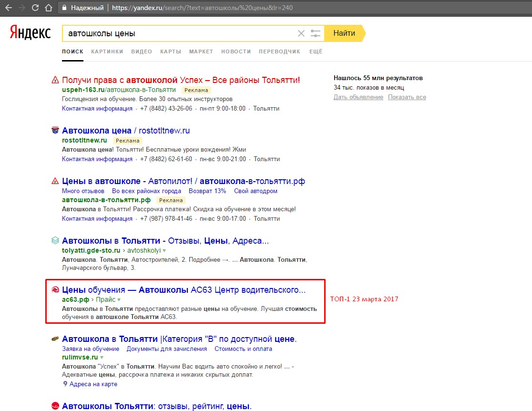The width and height of the screenshot is (532, 411).
Task: Open Автошколы Тольятти: отзывы, рейтинг result
Action: tap(157, 406)
